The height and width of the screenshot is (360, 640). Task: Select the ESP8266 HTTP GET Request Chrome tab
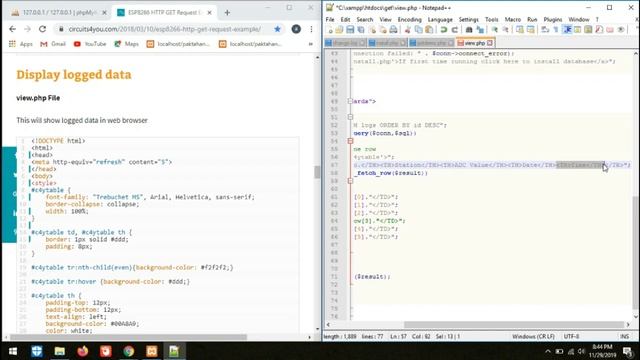click(x=165, y=13)
